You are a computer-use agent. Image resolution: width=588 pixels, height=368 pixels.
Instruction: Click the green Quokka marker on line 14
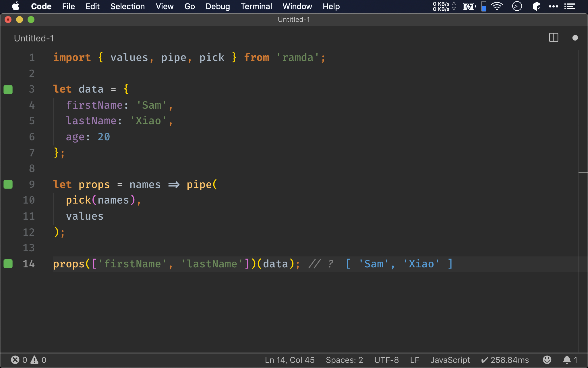point(8,264)
